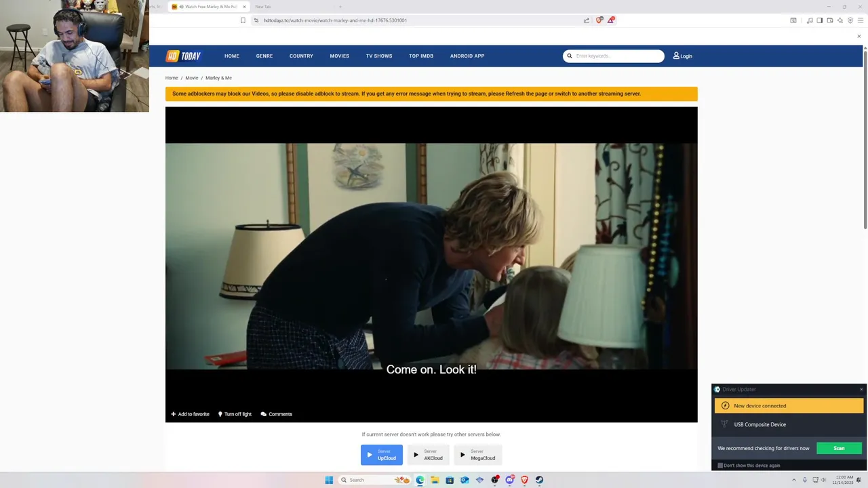Viewport: 868px width, 488px height.
Task: Close the side panel with X
Action: [859, 37]
